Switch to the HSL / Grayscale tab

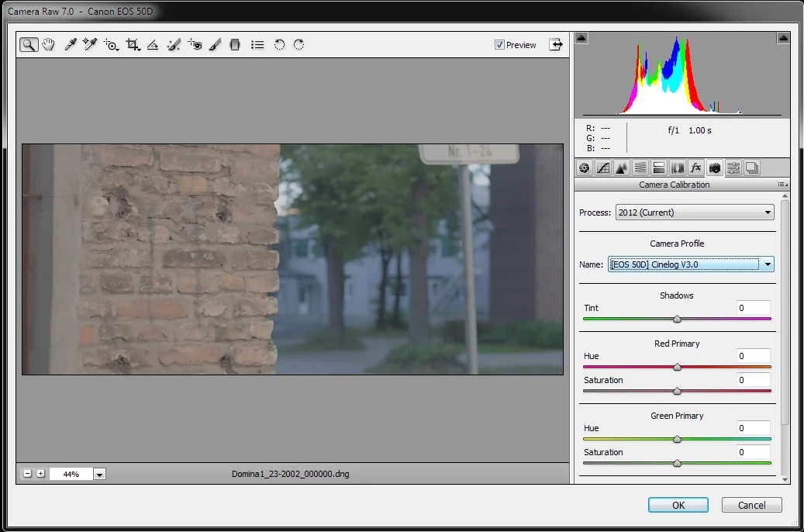(640, 168)
